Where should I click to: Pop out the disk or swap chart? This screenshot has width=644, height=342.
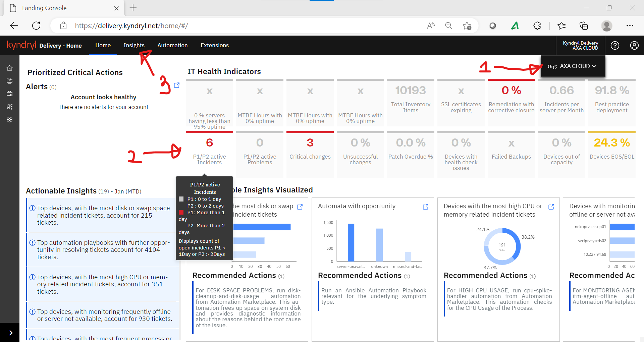tap(300, 207)
